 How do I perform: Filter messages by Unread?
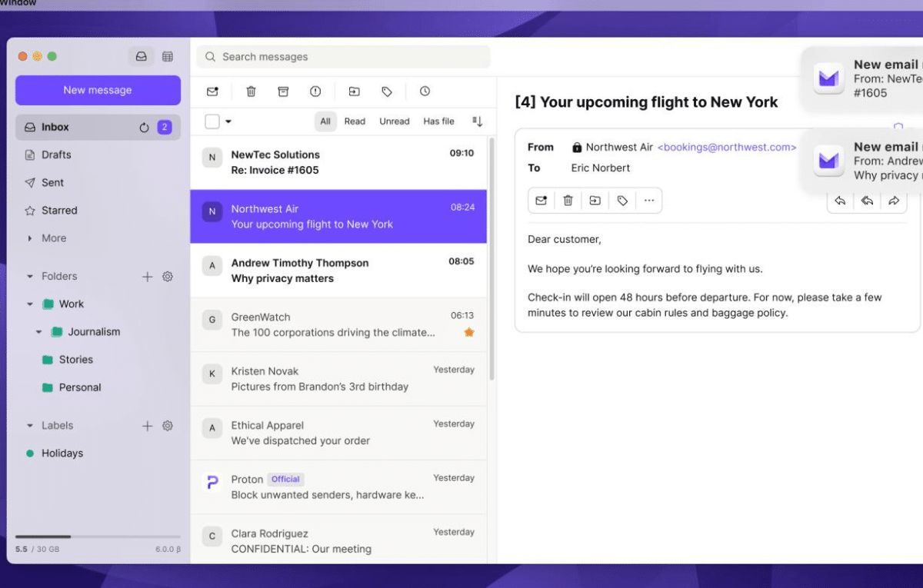(x=394, y=121)
